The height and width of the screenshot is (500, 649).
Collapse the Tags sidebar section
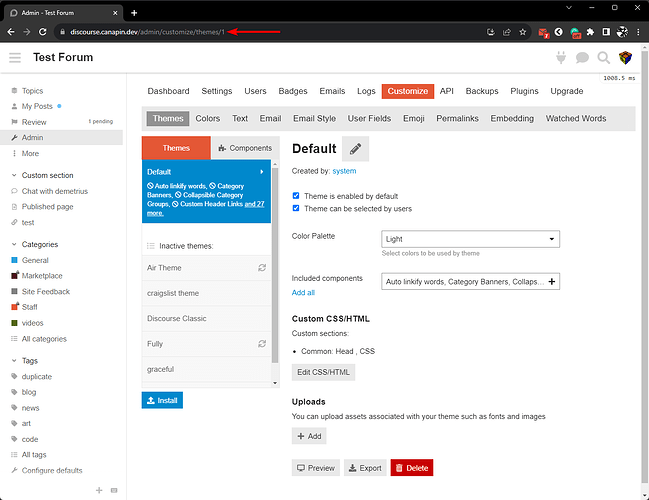[x=14, y=361]
